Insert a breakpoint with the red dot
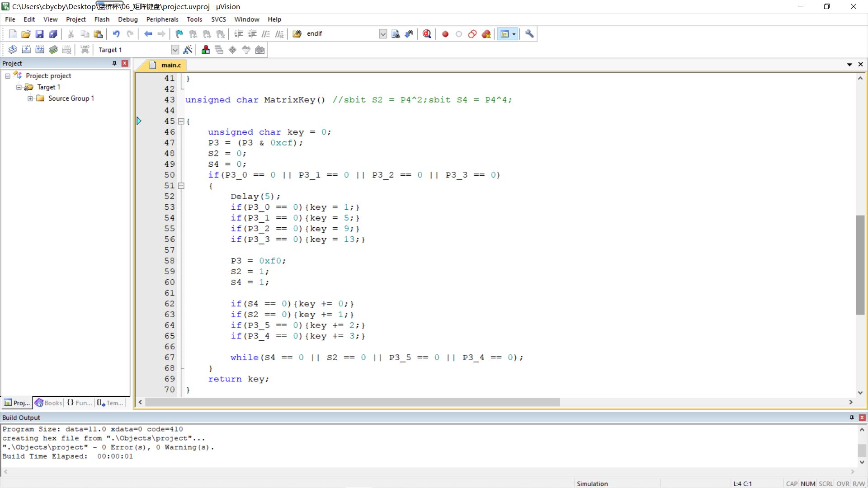Viewport: 868px width, 488px height. pyautogui.click(x=445, y=34)
